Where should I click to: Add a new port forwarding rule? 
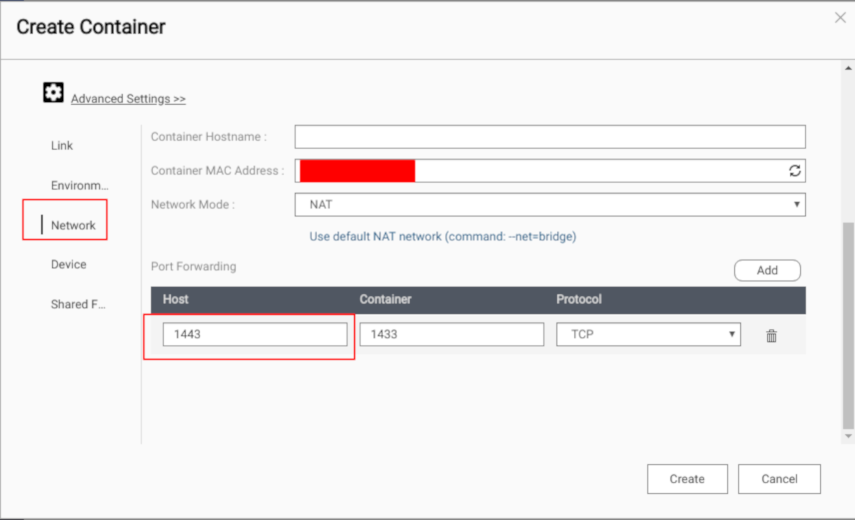pos(767,270)
